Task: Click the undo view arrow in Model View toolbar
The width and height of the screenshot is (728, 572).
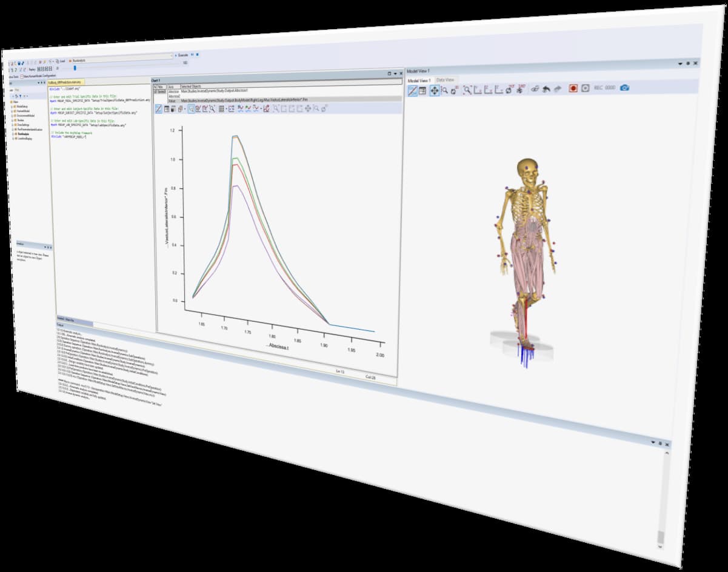Action: (547, 90)
